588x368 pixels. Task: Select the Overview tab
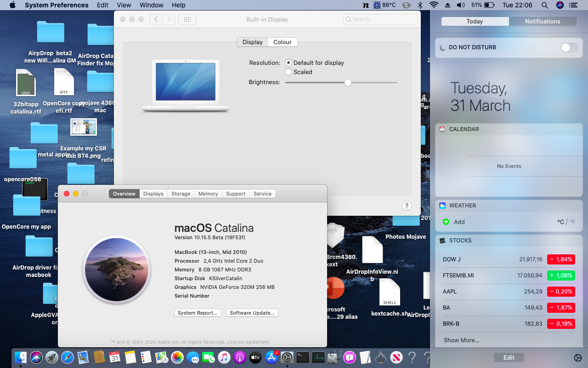pyautogui.click(x=124, y=194)
